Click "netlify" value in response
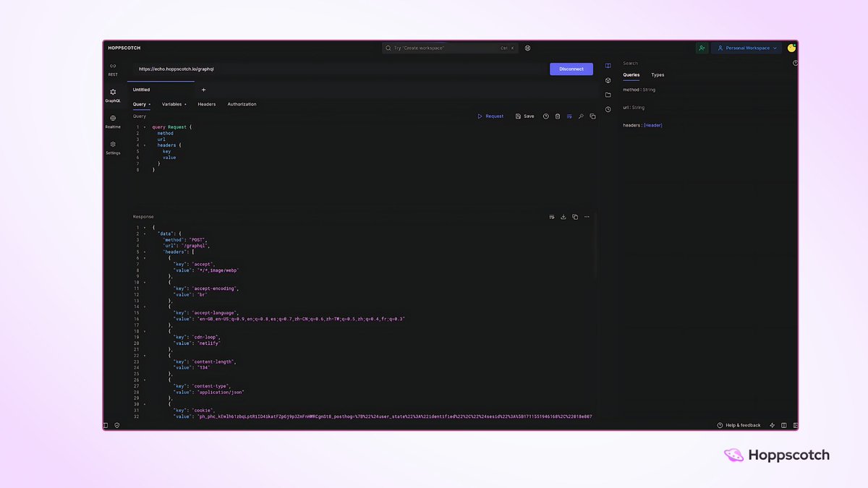The height and width of the screenshot is (488, 868). coord(208,343)
